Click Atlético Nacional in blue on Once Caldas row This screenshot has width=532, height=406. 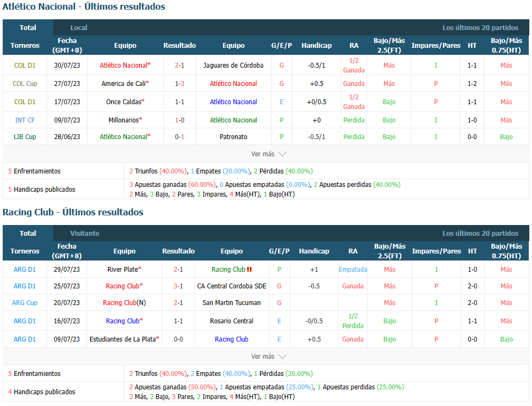pyautogui.click(x=233, y=102)
